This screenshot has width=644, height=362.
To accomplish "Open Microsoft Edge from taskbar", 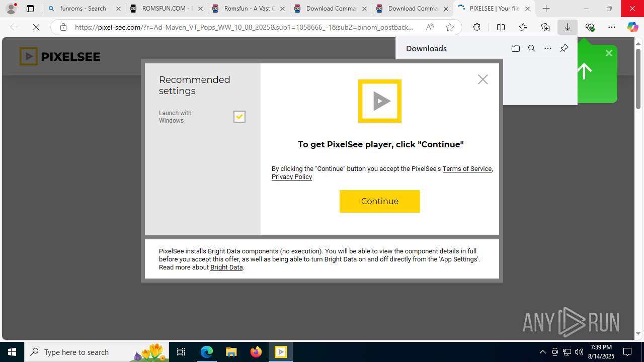I will point(207,352).
